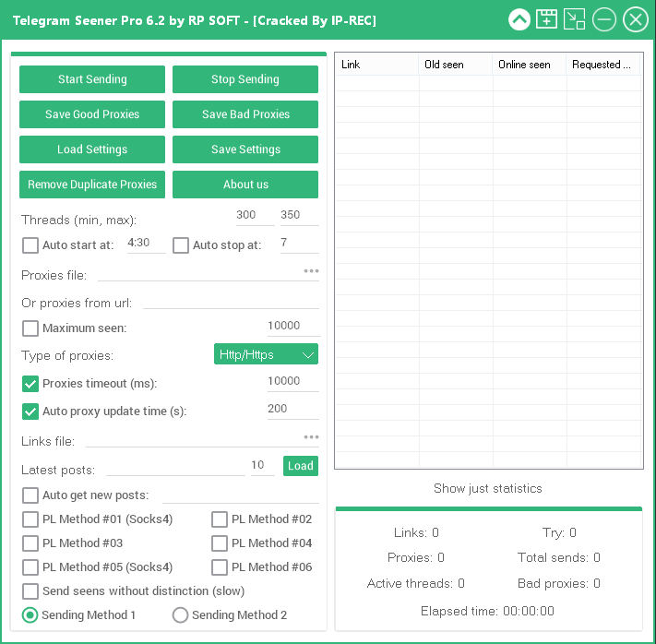Click Save Good Proxies
Screen dimensions: 656x644
pos(92,114)
